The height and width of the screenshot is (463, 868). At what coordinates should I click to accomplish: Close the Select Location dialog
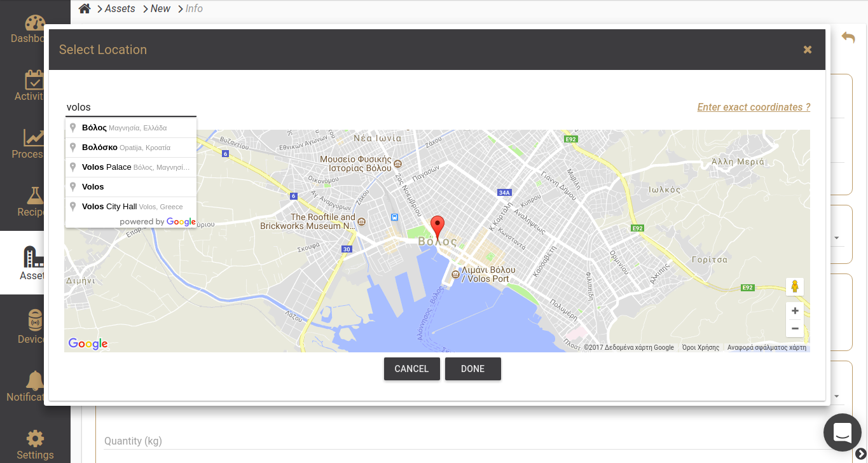coord(808,50)
